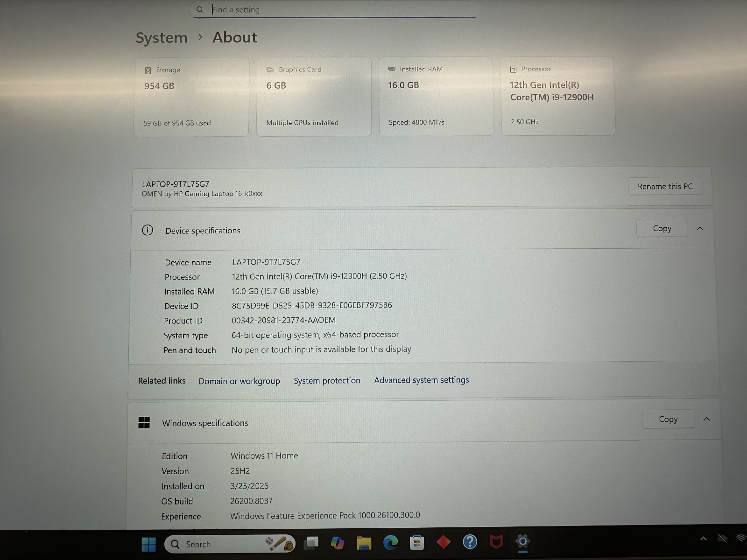Open Microsoft Store from taskbar
Viewport: 747px width, 560px height.
coord(416,542)
